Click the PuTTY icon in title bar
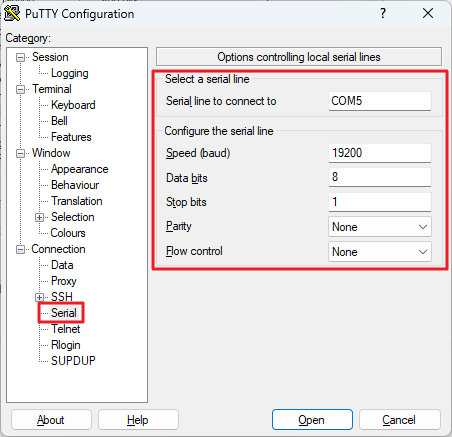Screen dimensions: 452x437 tap(12, 14)
